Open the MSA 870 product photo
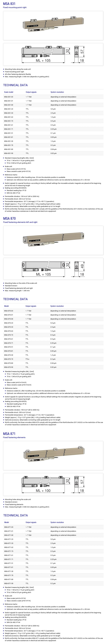The image size is (107, 644). click(x=53, y=240)
